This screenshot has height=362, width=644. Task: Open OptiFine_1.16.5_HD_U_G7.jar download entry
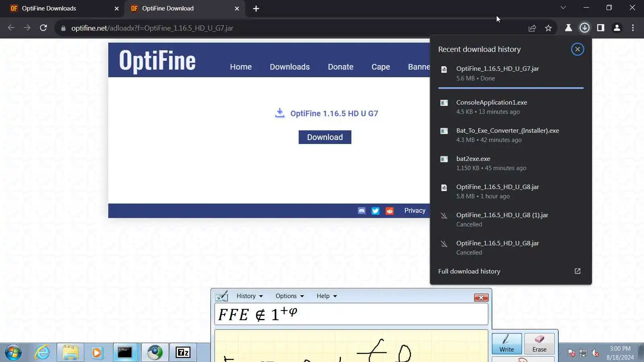pyautogui.click(x=511, y=73)
